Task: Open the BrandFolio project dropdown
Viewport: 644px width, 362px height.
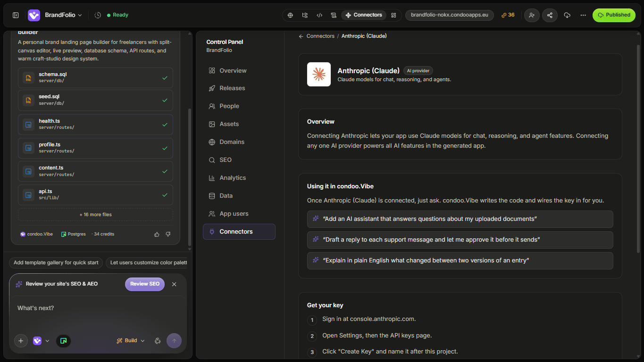Action: (x=63, y=15)
